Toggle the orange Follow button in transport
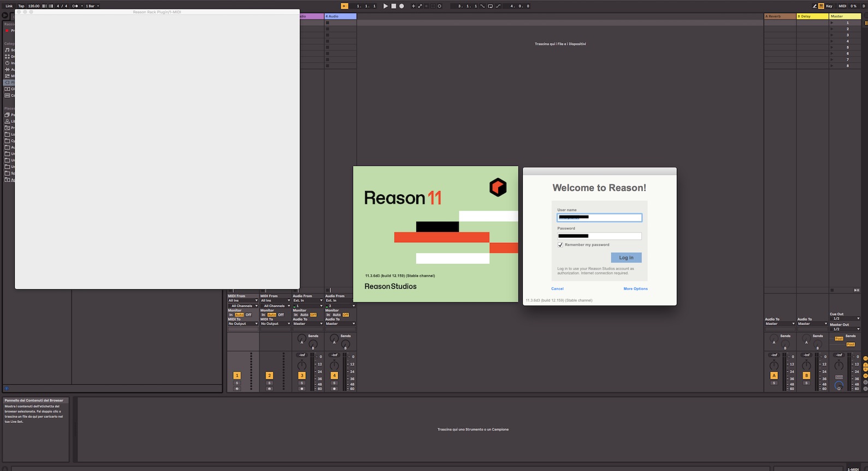 [345, 6]
